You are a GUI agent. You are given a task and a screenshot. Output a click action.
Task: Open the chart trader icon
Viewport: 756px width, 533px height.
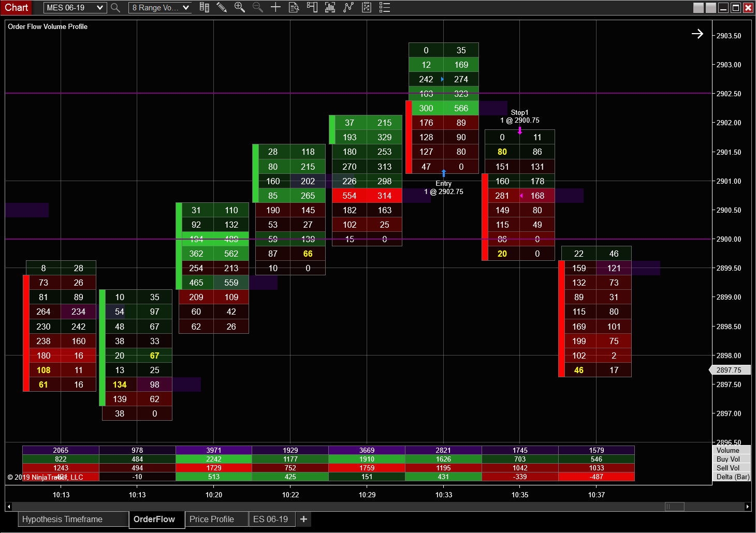pos(312,7)
